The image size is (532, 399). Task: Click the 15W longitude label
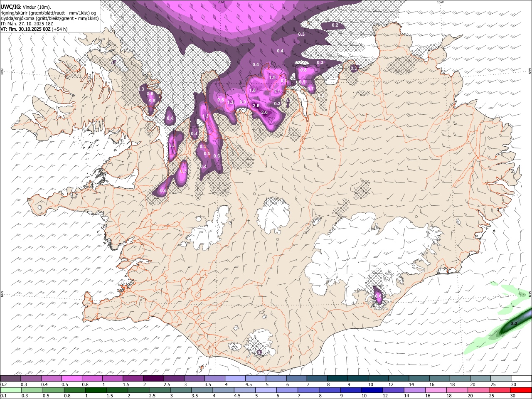coord(441,2)
